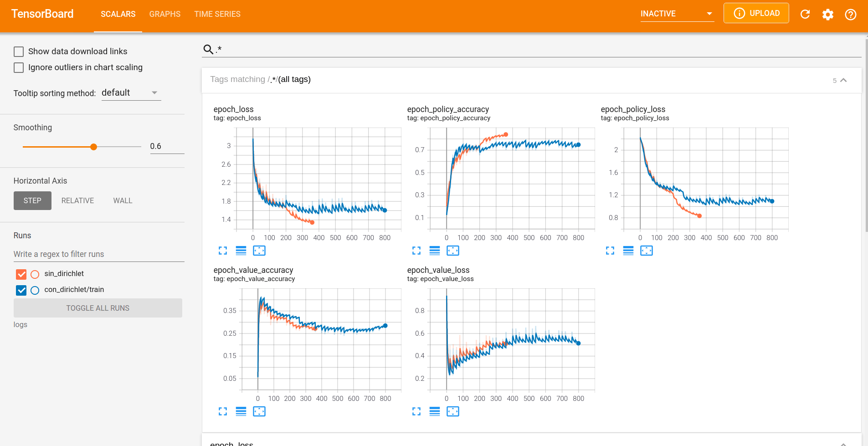868x446 pixels.
Task: Enable Show data download links checkbox
Action: 19,51
